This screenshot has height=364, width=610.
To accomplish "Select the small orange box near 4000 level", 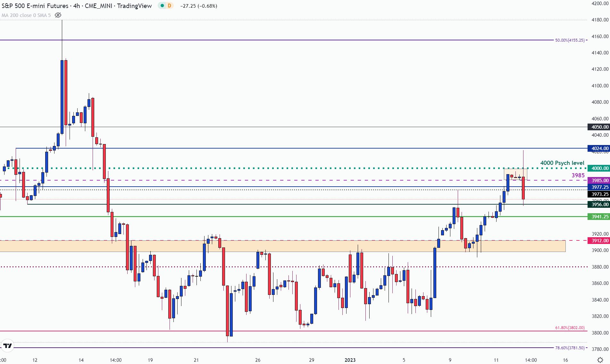I will (x=515, y=174).
